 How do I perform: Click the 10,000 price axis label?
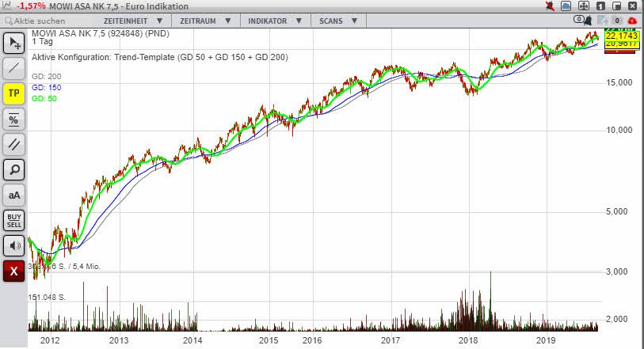[619, 130]
